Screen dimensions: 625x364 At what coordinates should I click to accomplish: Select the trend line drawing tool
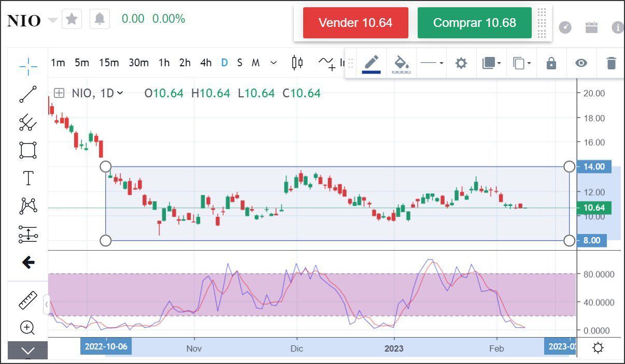coord(28,94)
